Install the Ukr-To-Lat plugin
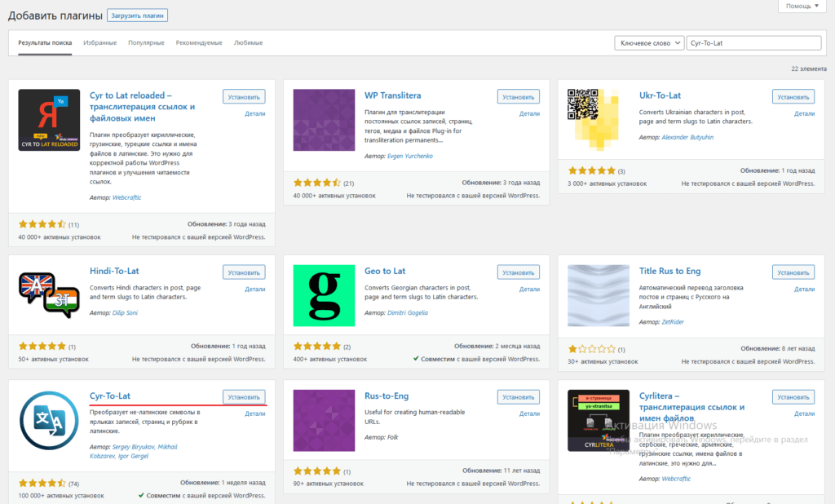 pos(793,97)
